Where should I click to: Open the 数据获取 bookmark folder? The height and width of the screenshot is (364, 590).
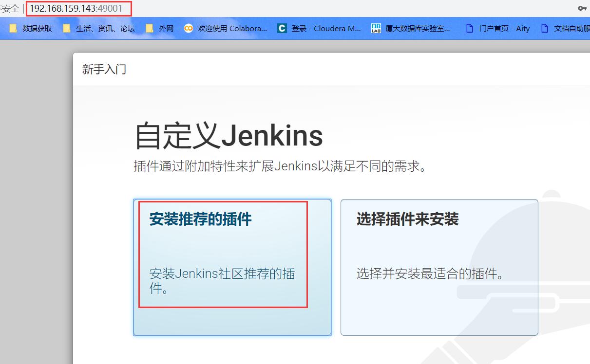coord(30,28)
